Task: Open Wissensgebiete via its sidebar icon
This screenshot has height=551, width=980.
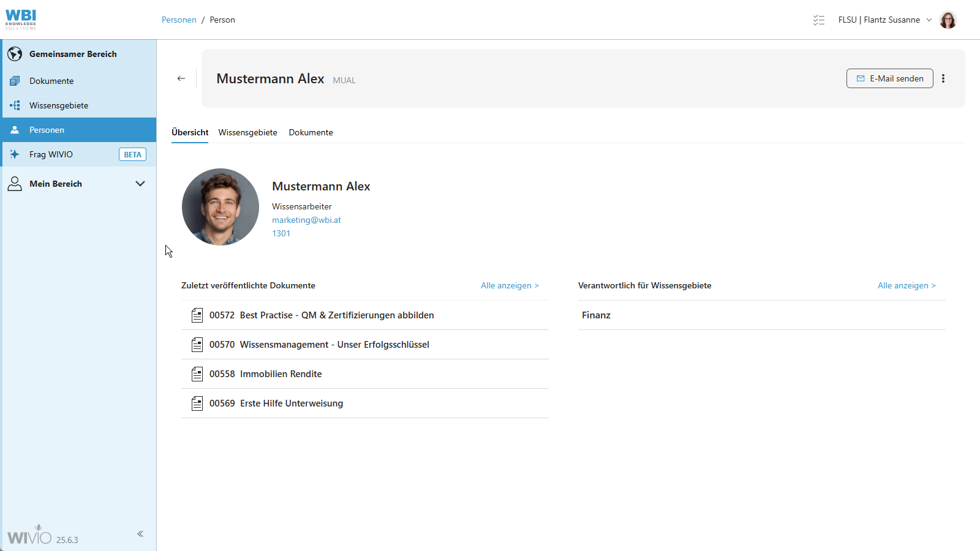Action: pyautogui.click(x=15, y=105)
